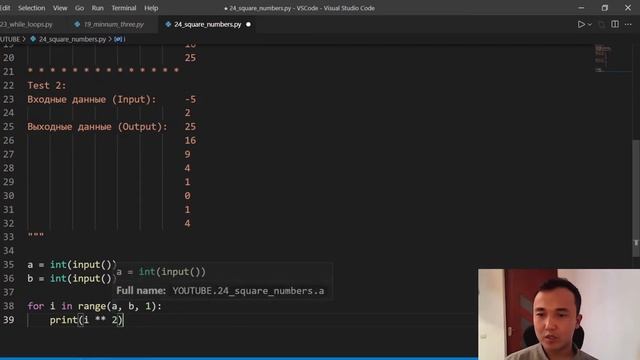This screenshot has height=360, width=640.
Task: Place cursor on 'a = int(input())' line 35
Action: (72, 264)
